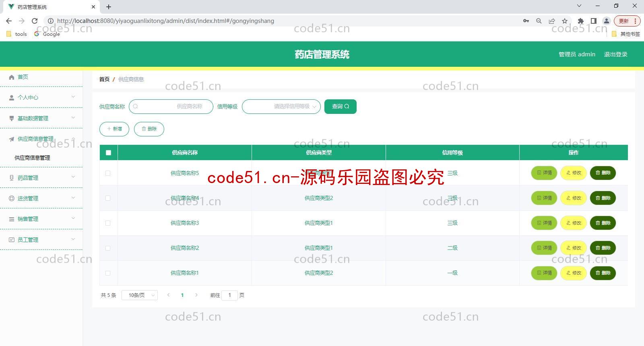Open the 信用等级 dropdown
The height and width of the screenshot is (346, 644).
tap(281, 107)
